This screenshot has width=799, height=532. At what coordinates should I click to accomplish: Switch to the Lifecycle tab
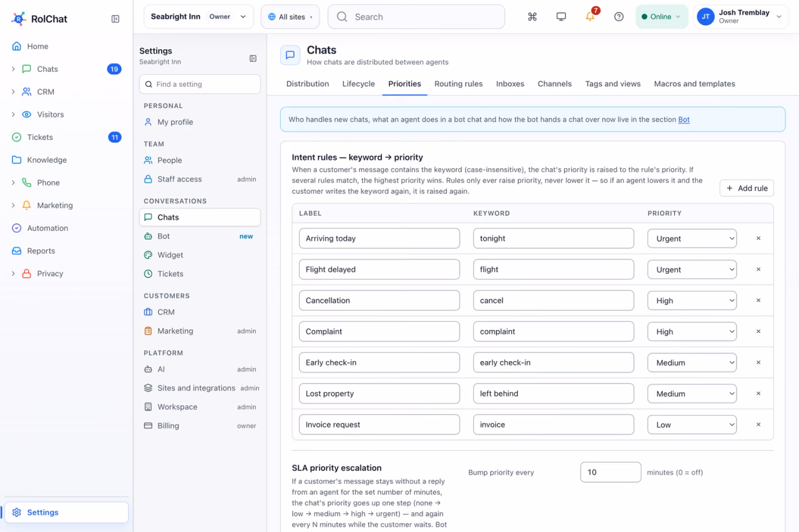click(359, 84)
